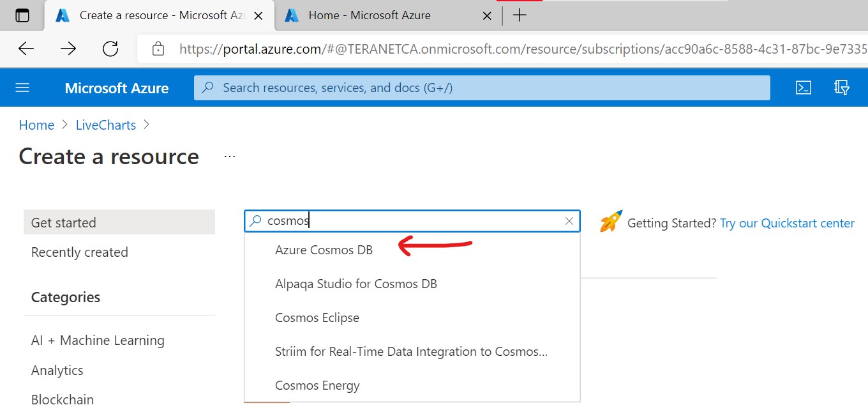Go back with the browser back arrow
The width and height of the screenshot is (868, 405).
pos(26,49)
